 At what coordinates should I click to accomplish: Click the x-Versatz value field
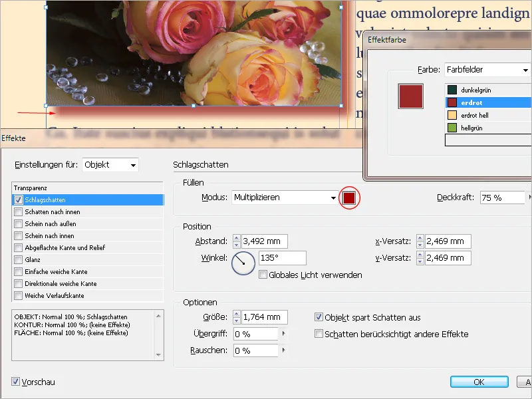point(448,241)
